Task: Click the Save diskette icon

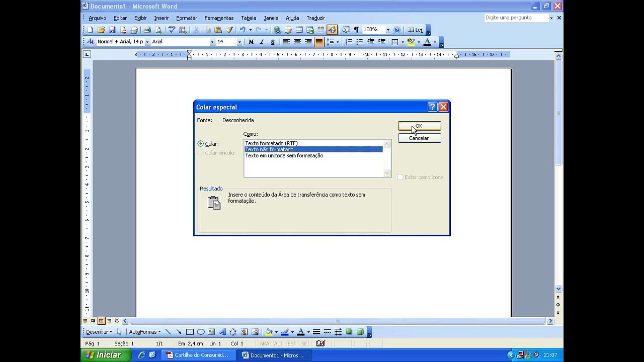Action: 112,30
